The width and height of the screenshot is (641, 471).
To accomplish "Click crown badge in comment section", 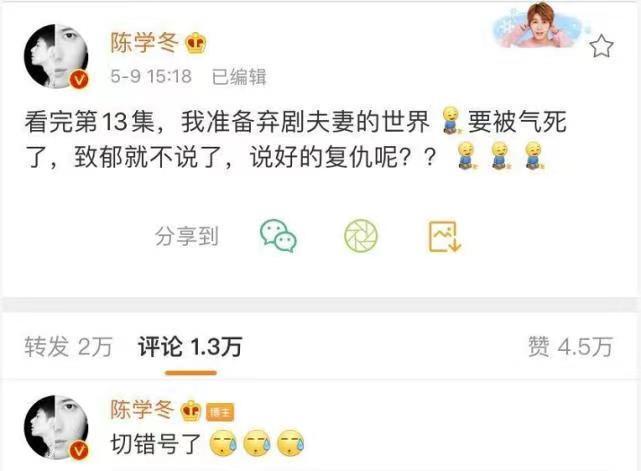I will click(x=191, y=410).
